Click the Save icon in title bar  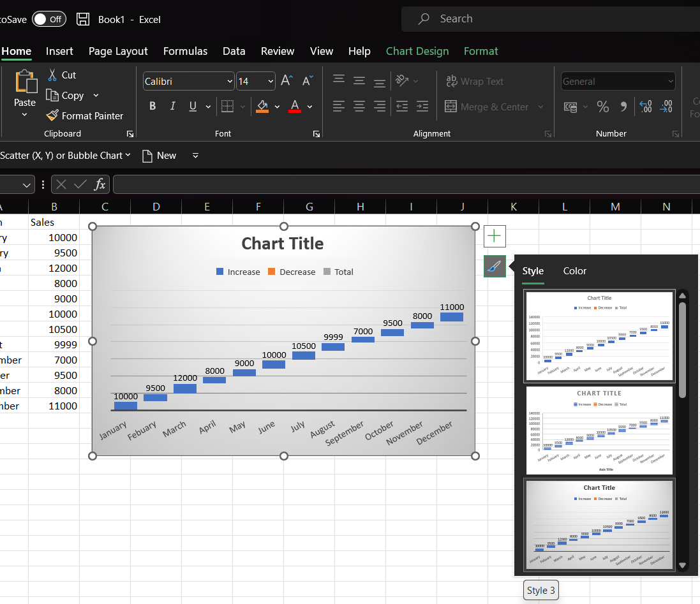pos(83,19)
